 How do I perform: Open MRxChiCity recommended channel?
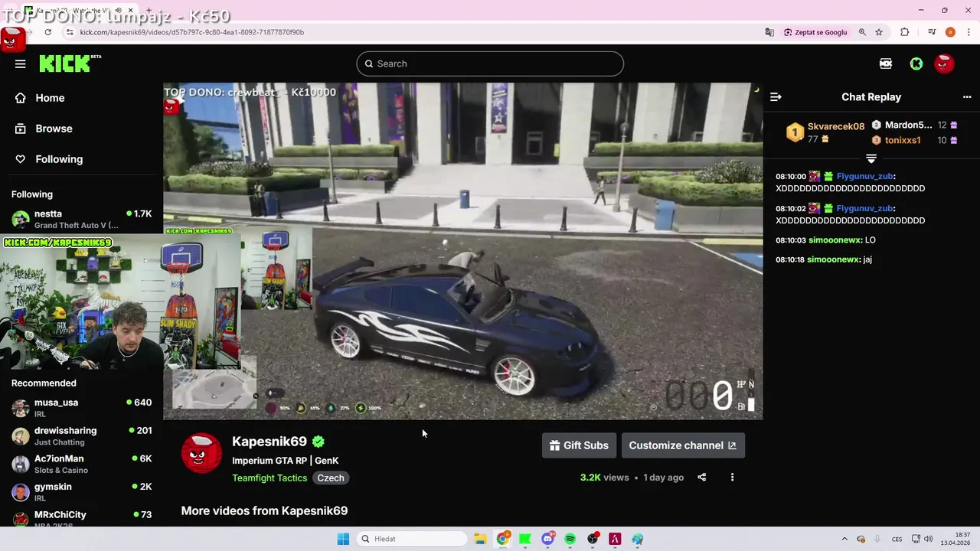81,518
